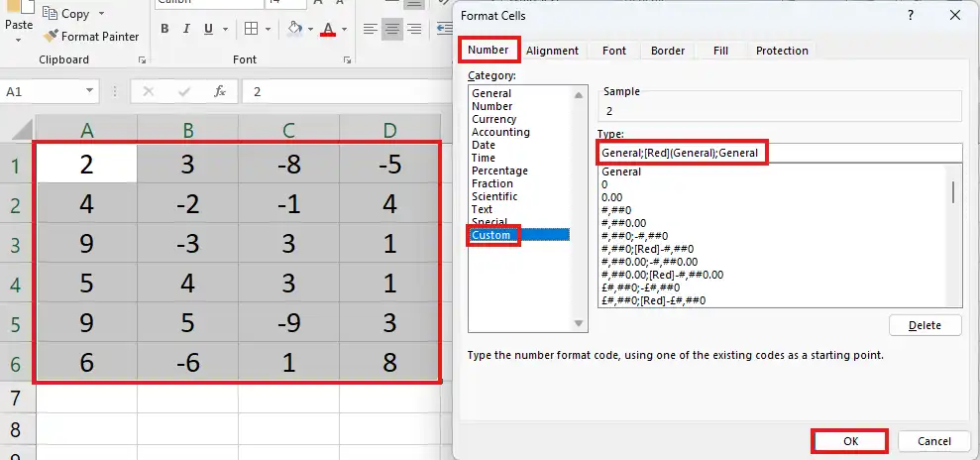This screenshot has width=980, height=460.
Task: Click the Delete button
Action: (925, 325)
